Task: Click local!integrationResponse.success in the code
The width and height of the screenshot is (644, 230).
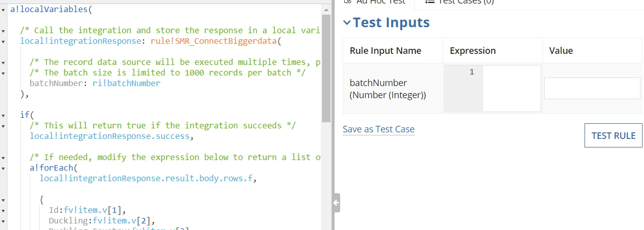Action: tap(109, 136)
